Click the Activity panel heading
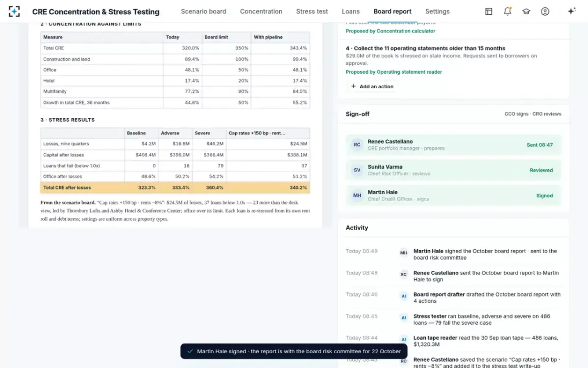The image size is (588, 368). point(357,228)
